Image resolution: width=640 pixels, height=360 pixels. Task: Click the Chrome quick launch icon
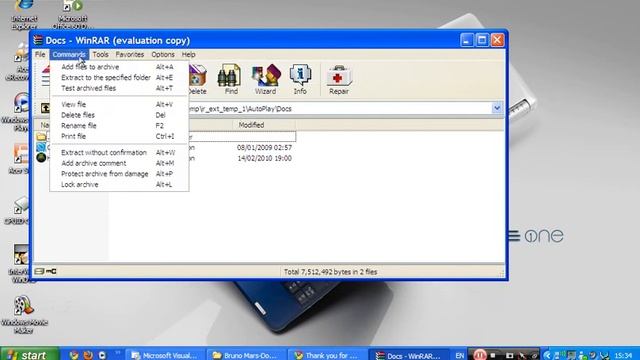(74, 355)
